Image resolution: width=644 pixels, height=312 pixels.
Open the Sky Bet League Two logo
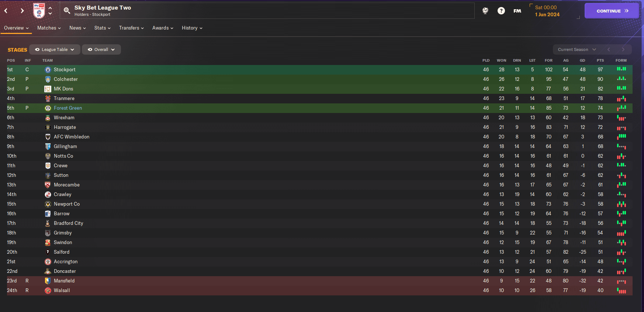click(x=39, y=11)
